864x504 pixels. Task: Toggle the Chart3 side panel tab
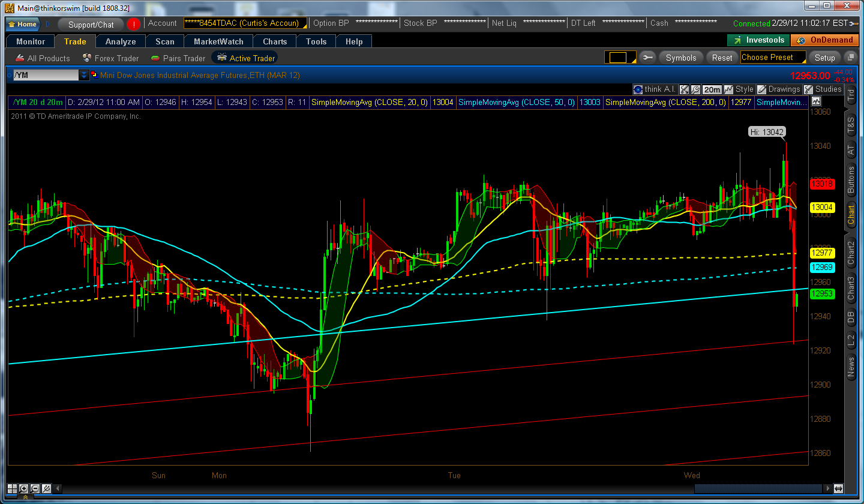[851, 289]
